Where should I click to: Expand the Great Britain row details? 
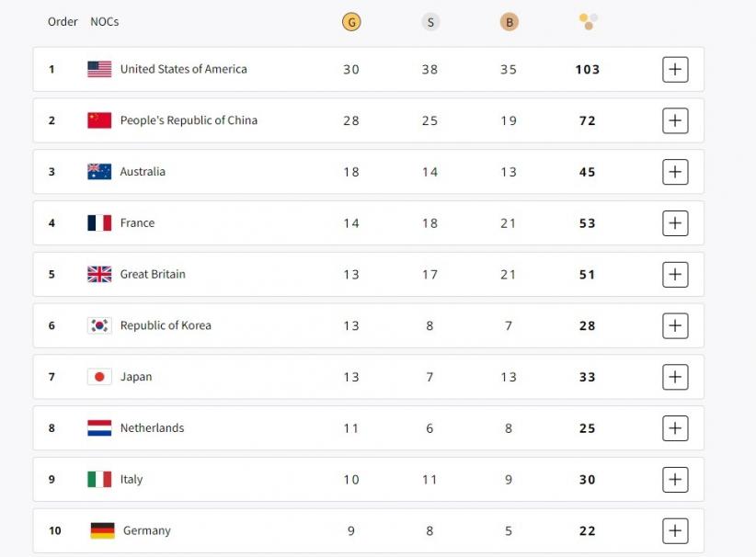click(x=675, y=274)
